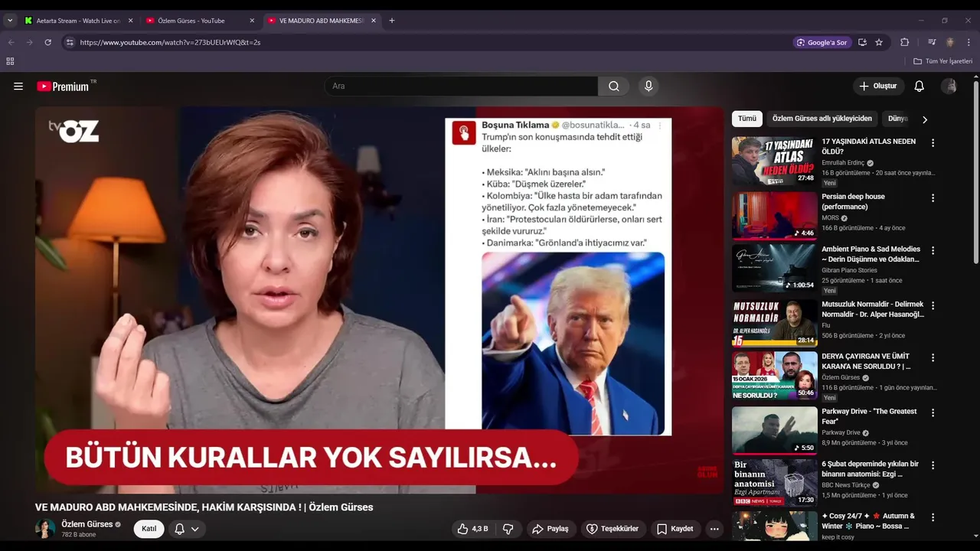Click the 'Paylaş' share button

(x=550, y=529)
